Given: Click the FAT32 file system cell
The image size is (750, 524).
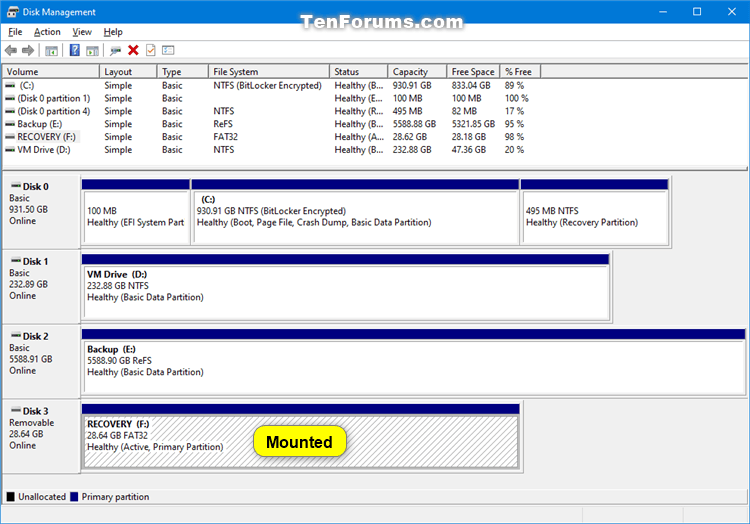Looking at the screenshot, I should click(225, 137).
